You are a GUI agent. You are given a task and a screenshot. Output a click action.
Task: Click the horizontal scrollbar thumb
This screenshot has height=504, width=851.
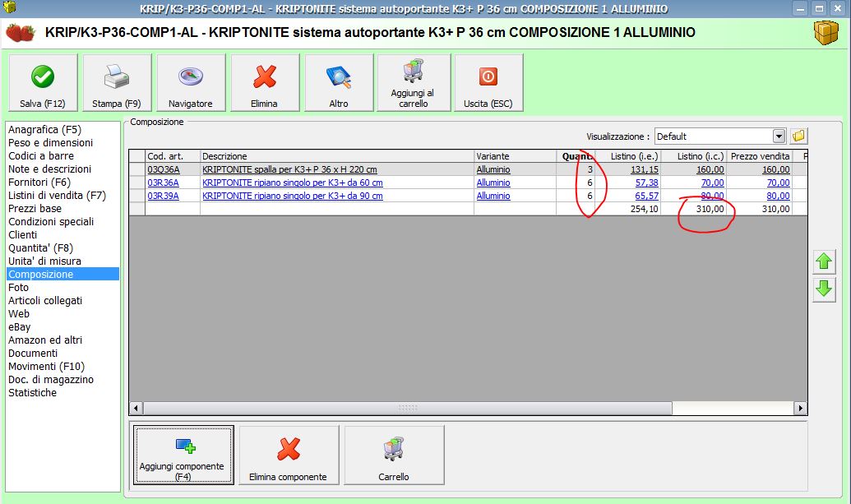tap(408, 408)
